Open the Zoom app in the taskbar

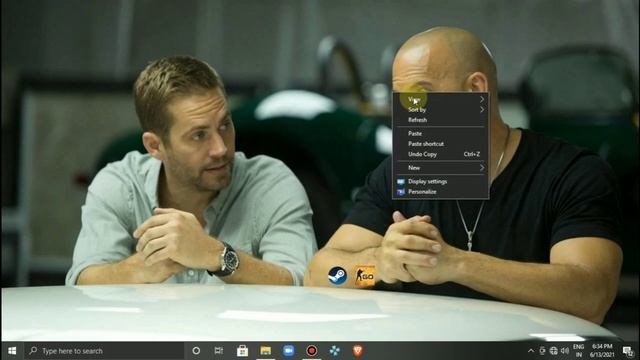(x=289, y=351)
